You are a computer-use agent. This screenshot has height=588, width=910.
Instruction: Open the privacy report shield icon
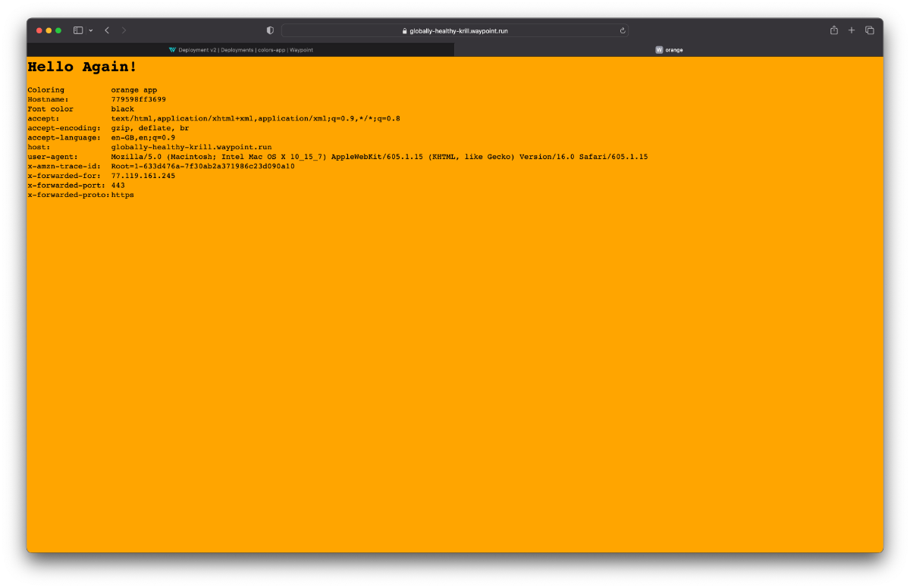[270, 30]
